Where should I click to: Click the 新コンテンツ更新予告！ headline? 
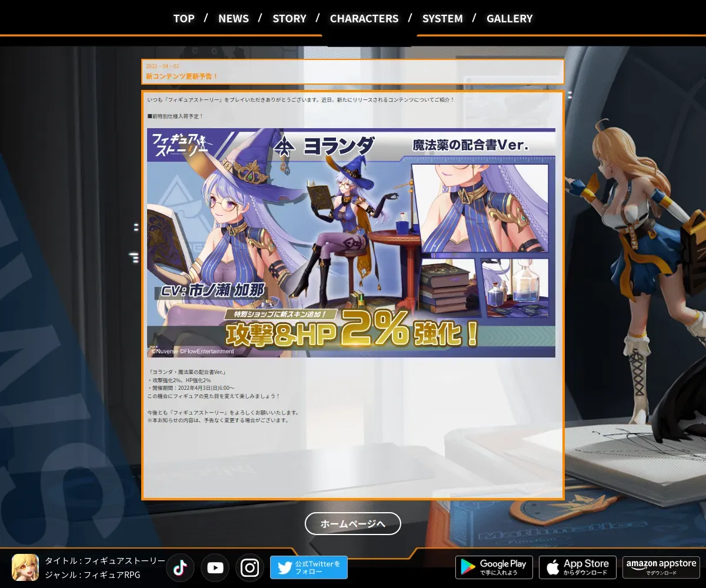click(182, 76)
